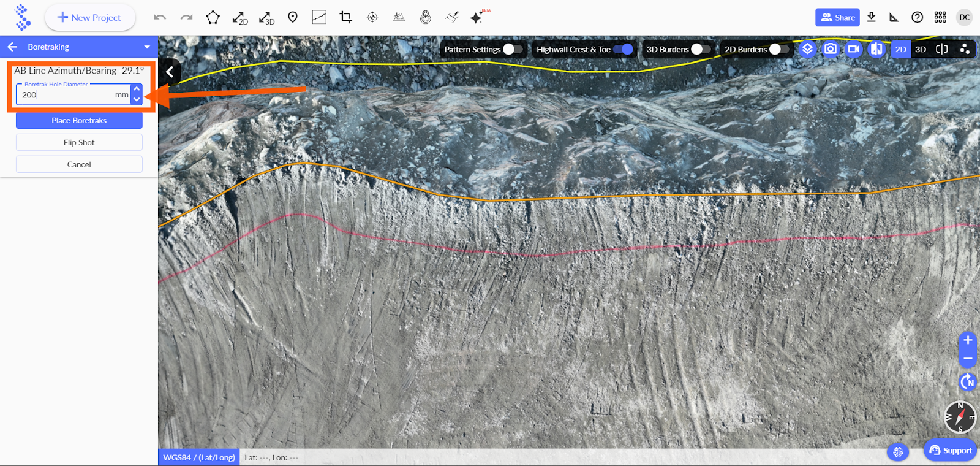Click the download icon in header
The width and height of the screenshot is (980, 466).
872,17
